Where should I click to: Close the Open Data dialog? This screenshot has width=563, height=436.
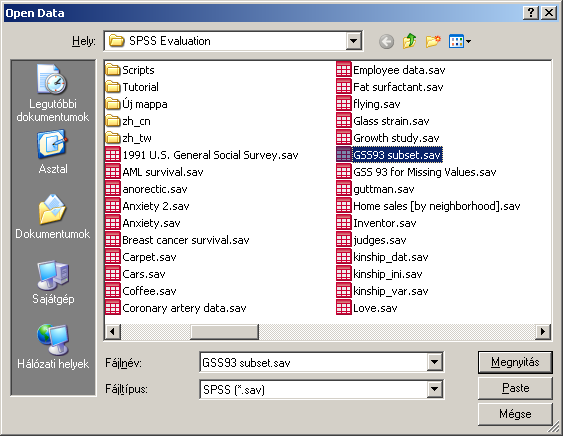click(549, 13)
